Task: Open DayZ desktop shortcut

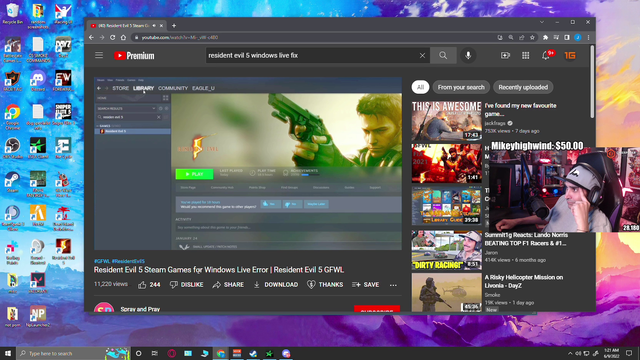Action: pyautogui.click(x=63, y=47)
